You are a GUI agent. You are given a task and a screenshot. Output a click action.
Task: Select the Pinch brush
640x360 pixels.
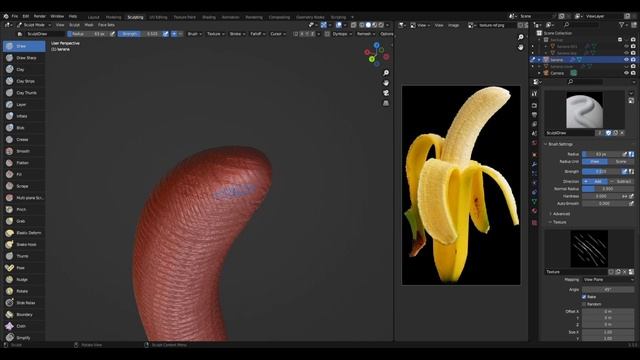click(24, 209)
